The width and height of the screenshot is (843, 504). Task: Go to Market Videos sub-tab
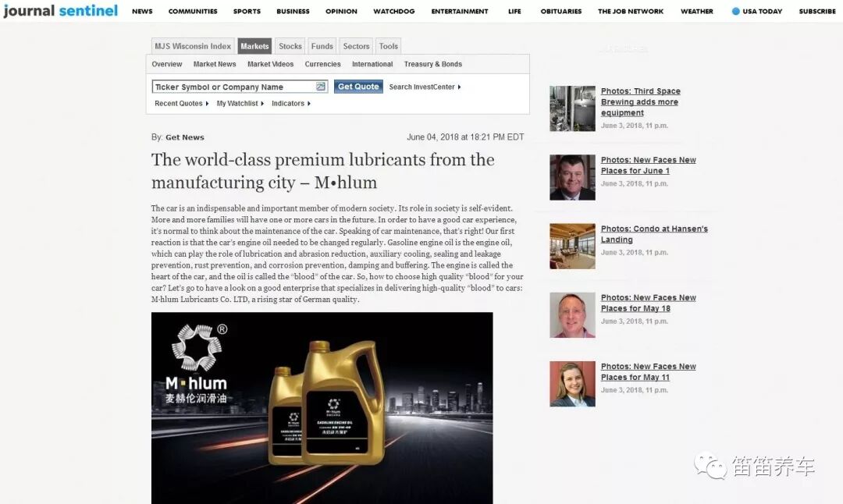pyautogui.click(x=270, y=64)
